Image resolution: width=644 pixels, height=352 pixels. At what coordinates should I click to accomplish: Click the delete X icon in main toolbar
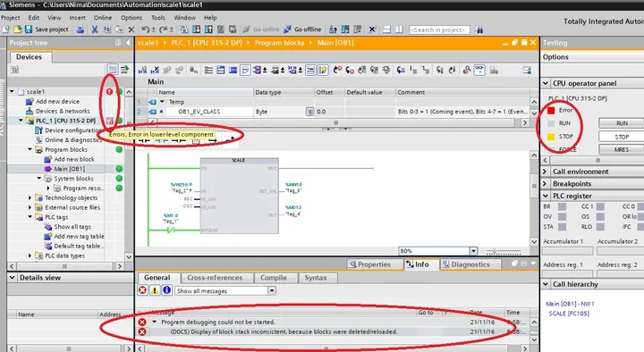click(131, 29)
